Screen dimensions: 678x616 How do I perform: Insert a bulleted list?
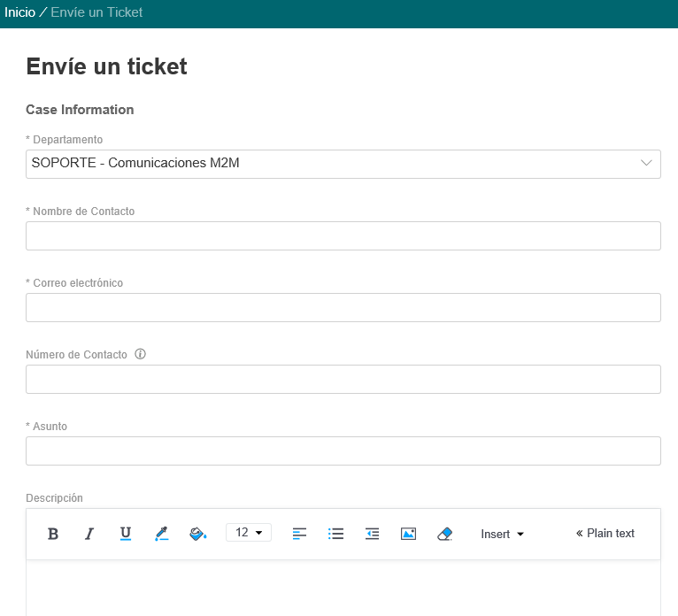click(335, 534)
